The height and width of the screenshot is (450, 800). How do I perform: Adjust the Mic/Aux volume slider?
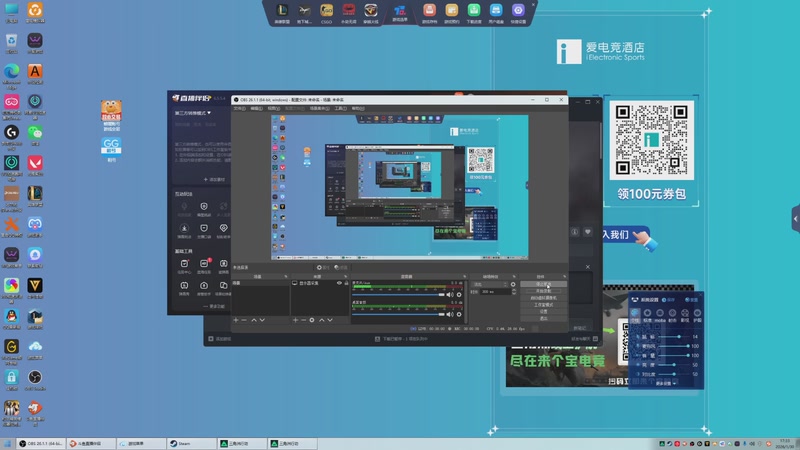click(x=398, y=294)
